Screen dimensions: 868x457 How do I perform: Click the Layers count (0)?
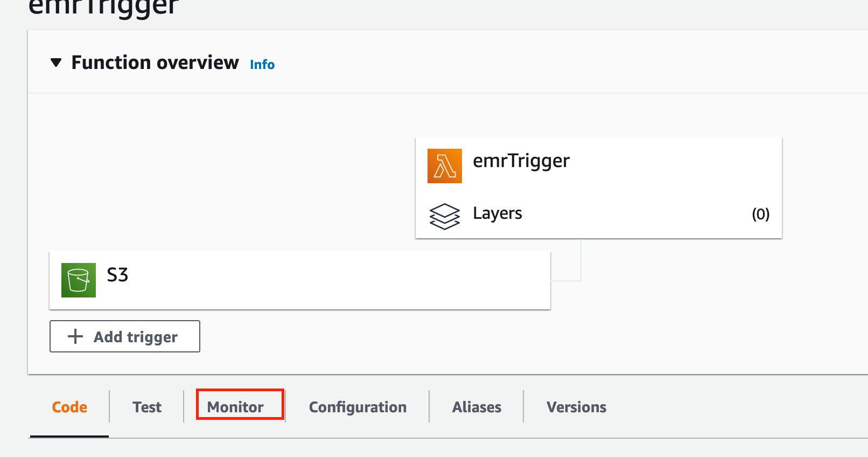[760, 214]
